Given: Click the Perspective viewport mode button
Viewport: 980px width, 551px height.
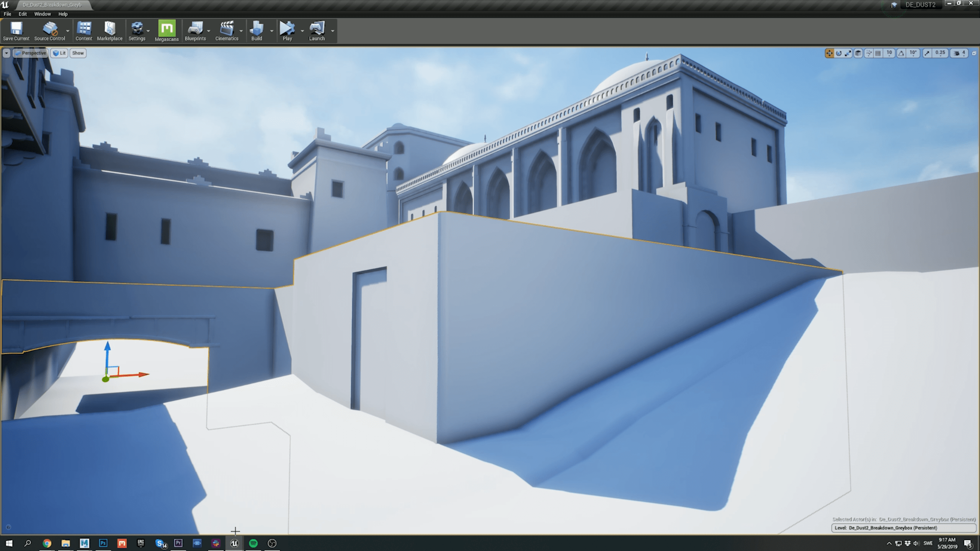Looking at the screenshot, I should point(31,53).
